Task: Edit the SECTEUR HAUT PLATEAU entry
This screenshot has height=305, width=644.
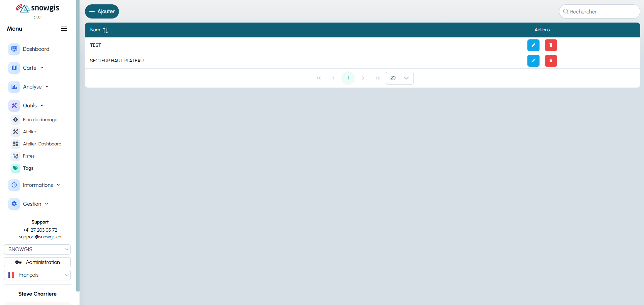Action: (533, 61)
